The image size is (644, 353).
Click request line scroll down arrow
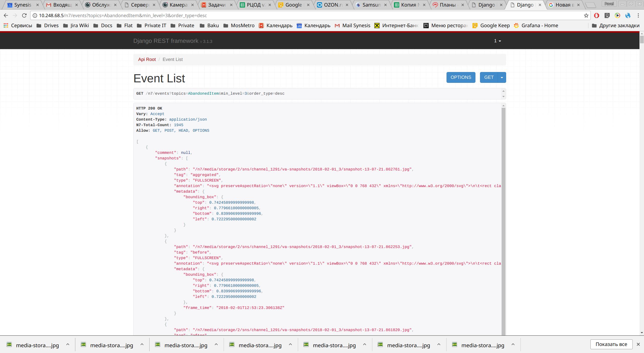pyautogui.click(x=503, y=96)
